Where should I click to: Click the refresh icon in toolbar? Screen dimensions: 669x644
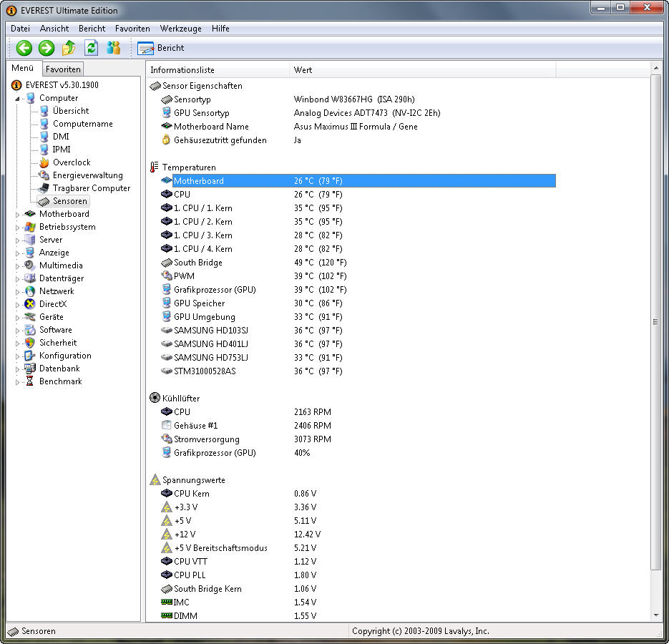(x=91, y=48)
